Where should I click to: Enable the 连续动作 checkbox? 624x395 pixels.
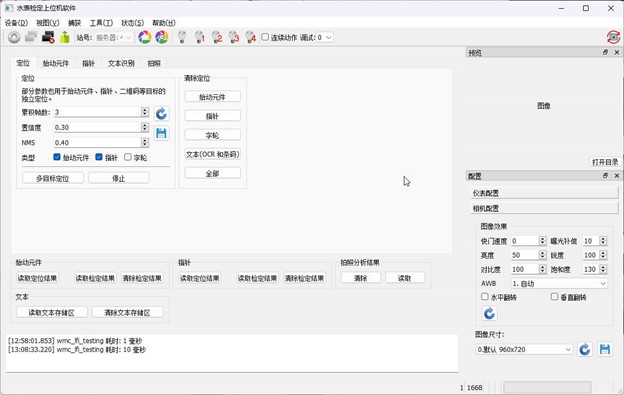click(x=265, y=37)
